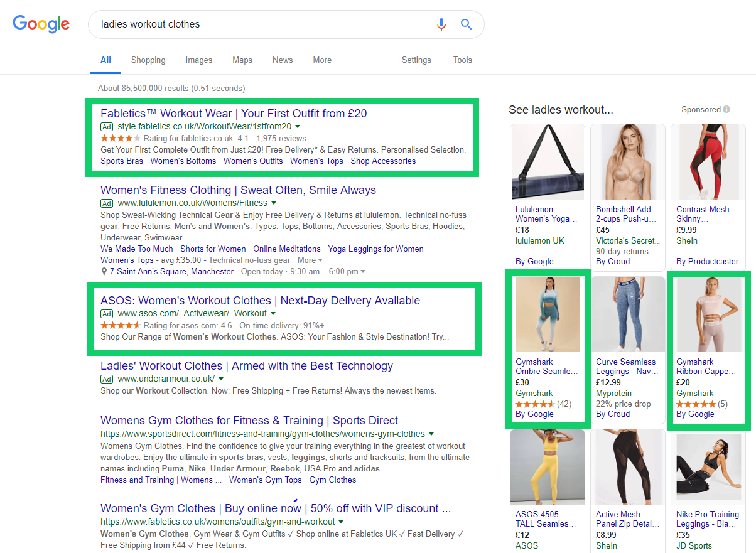Image resolution: width=756 pixels, height=553 pixels.
Task: Open Women's Fitness Clothing lululemon ad
Action: click(238, 190)
